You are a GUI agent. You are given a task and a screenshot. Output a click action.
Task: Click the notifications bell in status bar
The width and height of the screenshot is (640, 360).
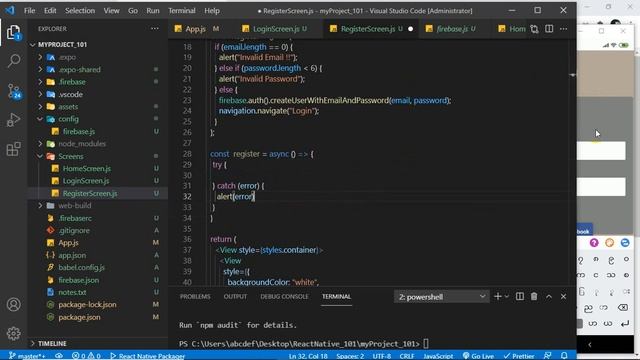pyautogui.click(x=564, y=356)
